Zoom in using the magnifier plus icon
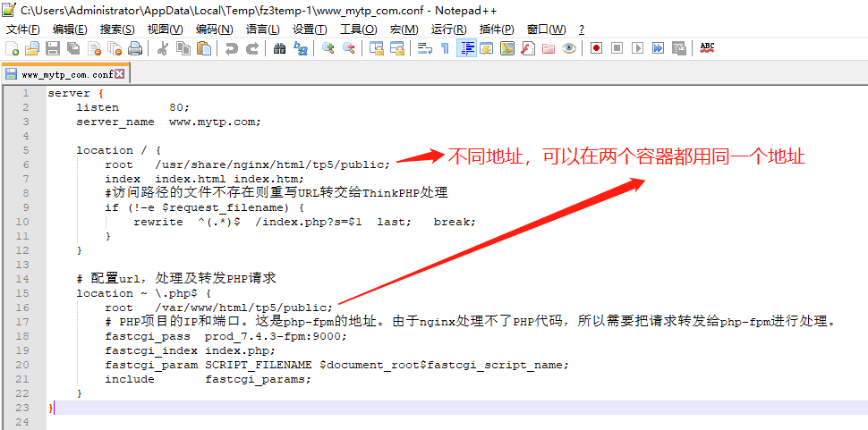 pyautogui.click(x=328, y=48)
